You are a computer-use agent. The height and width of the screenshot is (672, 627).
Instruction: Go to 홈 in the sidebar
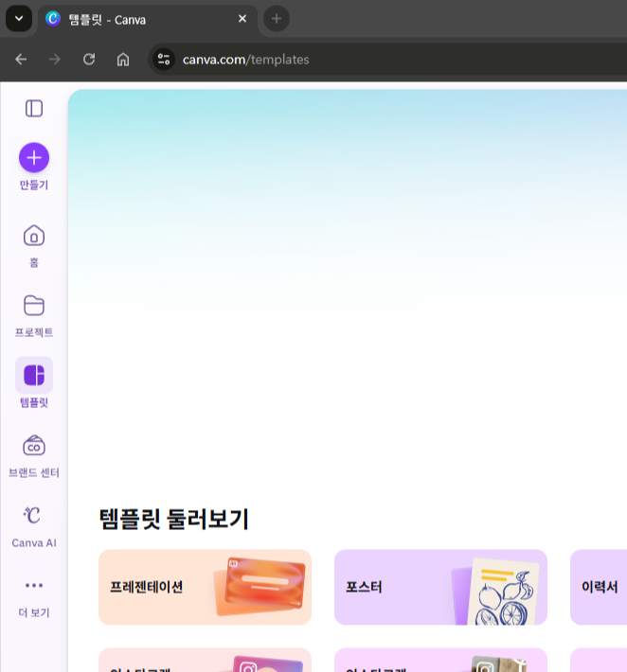(x=34, y=246)
